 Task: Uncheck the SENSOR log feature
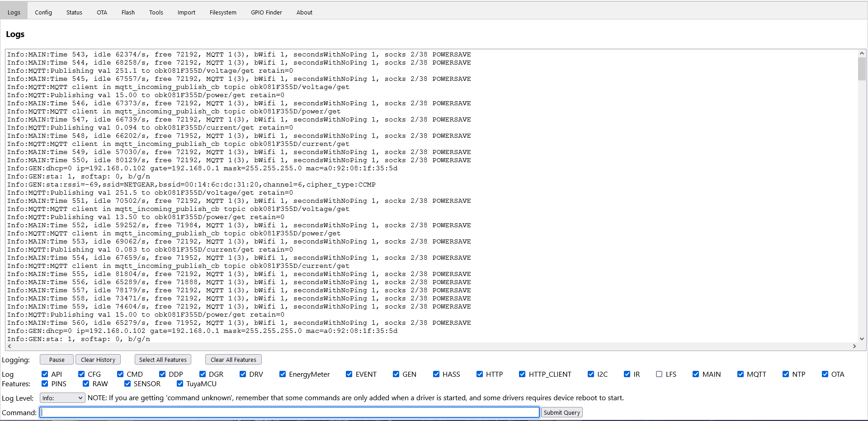point(128,384)
